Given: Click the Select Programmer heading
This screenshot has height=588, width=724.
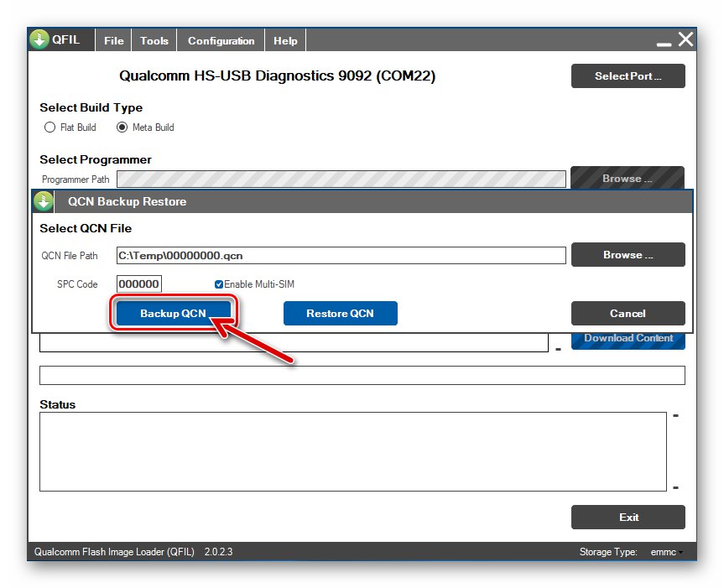Looking at the screenshot, I should pos(96,159).
